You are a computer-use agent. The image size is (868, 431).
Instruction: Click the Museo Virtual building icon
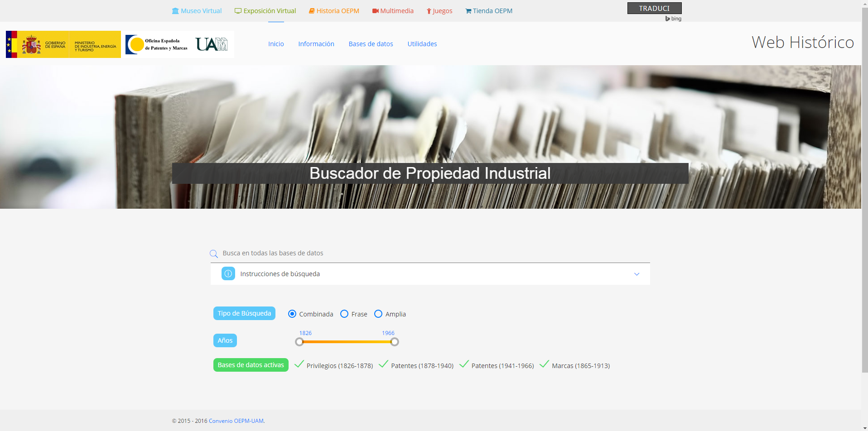175,11
